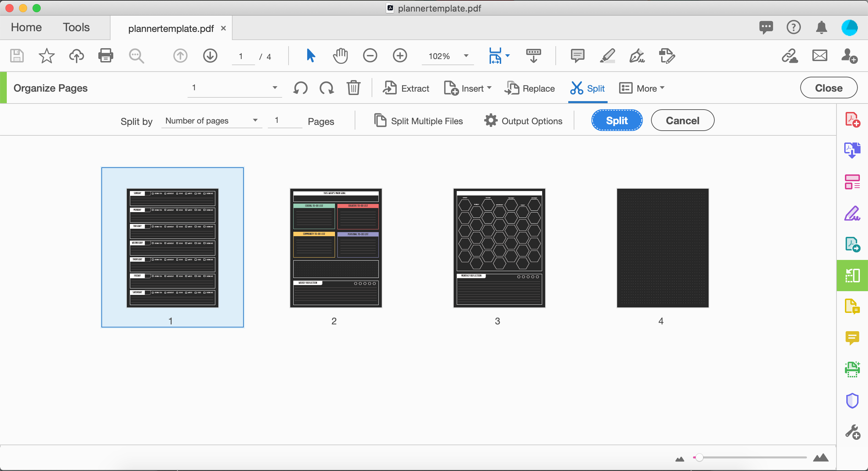Click the fit page width icon

(495, 56)
